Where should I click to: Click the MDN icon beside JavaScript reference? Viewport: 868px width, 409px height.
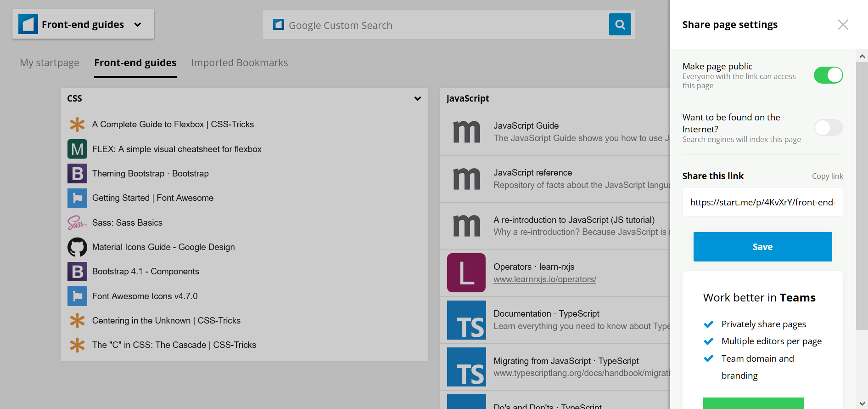(x=466, y=179)
